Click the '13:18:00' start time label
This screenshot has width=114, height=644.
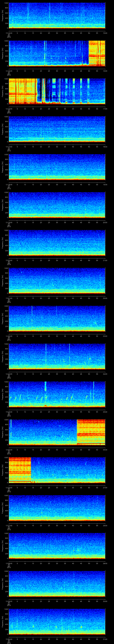[x=9, y=184]
